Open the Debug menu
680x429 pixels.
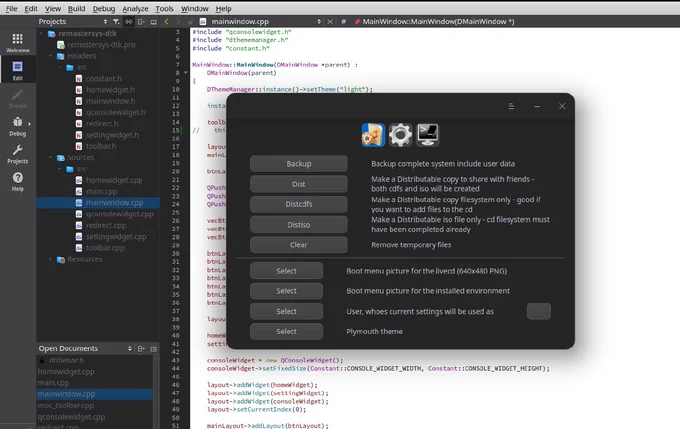(x=104, y=8)
